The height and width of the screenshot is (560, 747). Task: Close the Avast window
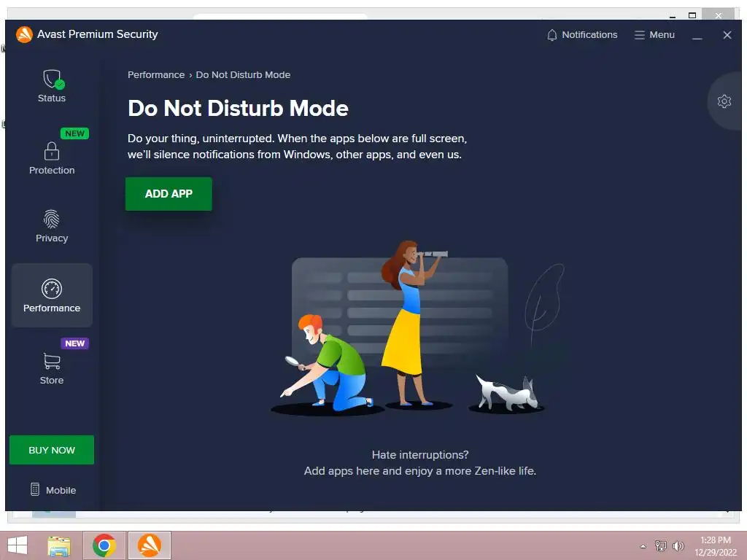(727, 35)
